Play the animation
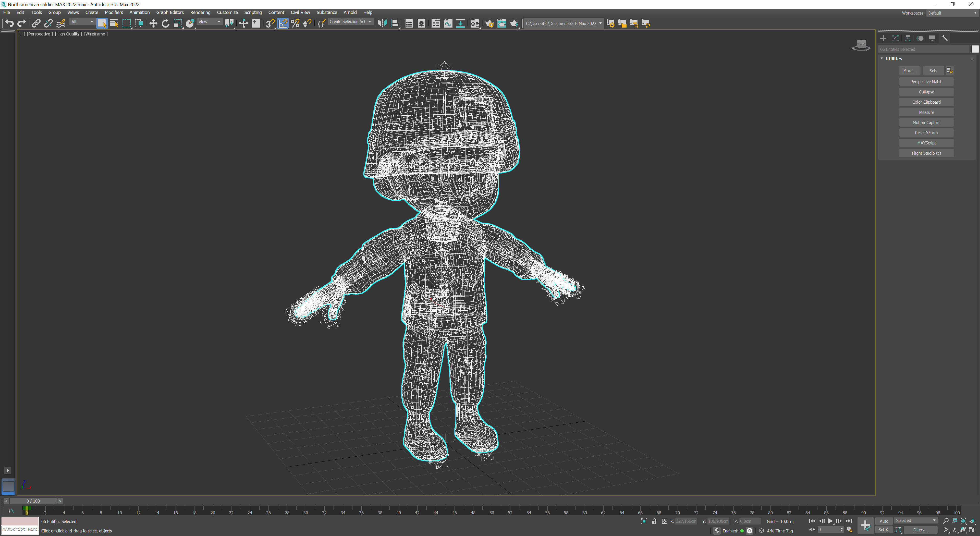Image resolution: width=980 pixels, height=536 pixels. click(830, 521)
